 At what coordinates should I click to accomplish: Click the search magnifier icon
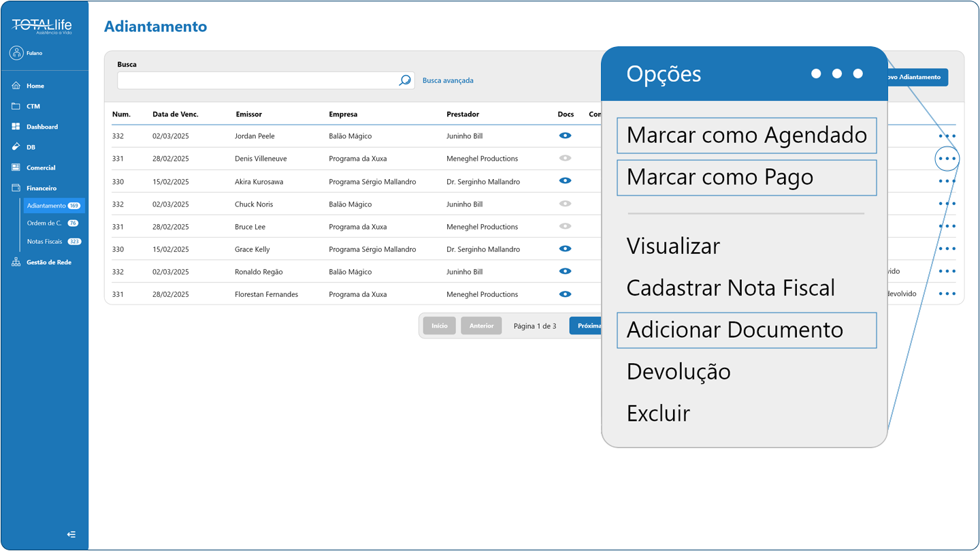[405, 80]
